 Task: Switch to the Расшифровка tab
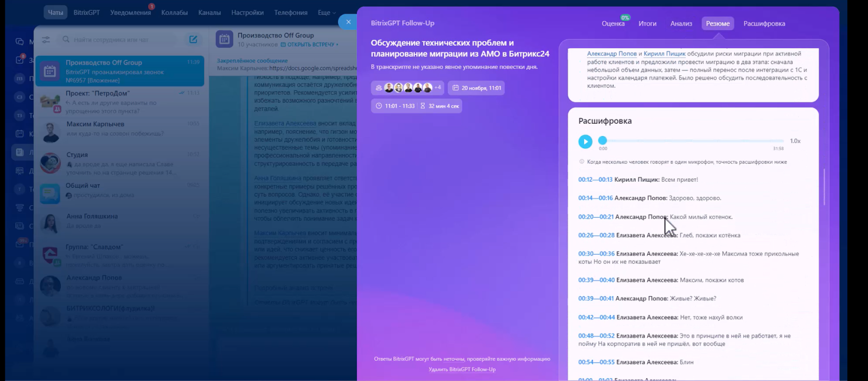click(x=764, y=24)
